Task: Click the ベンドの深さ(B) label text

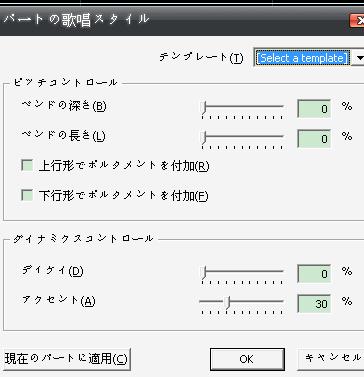Action: pos(64,106)
